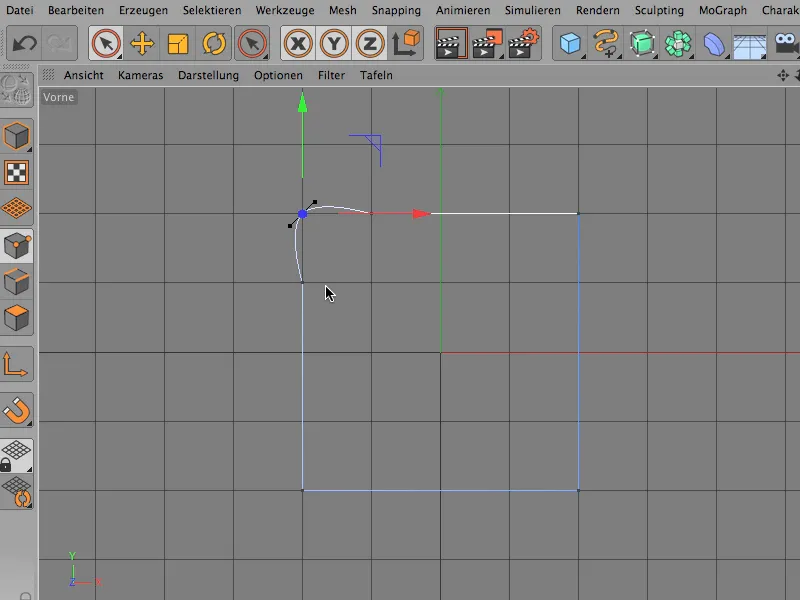
Task: Add a Cube primitive object
Action: [570, 43]
